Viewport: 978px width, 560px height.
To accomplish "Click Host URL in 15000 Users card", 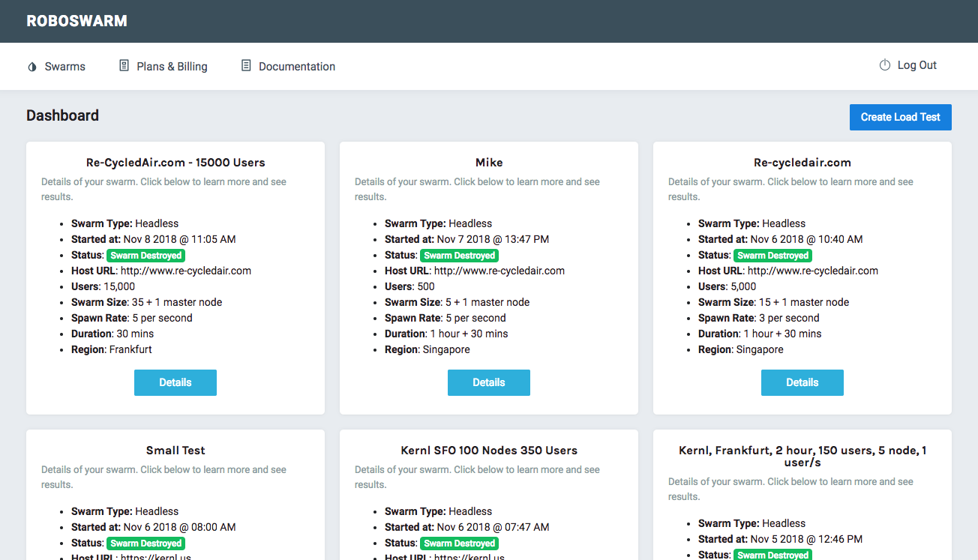I will pos(161,271).
